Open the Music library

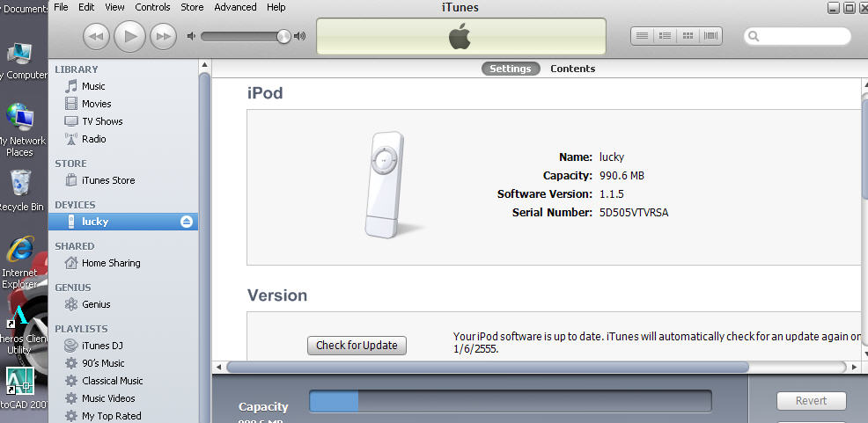click(x=93, y=86)
